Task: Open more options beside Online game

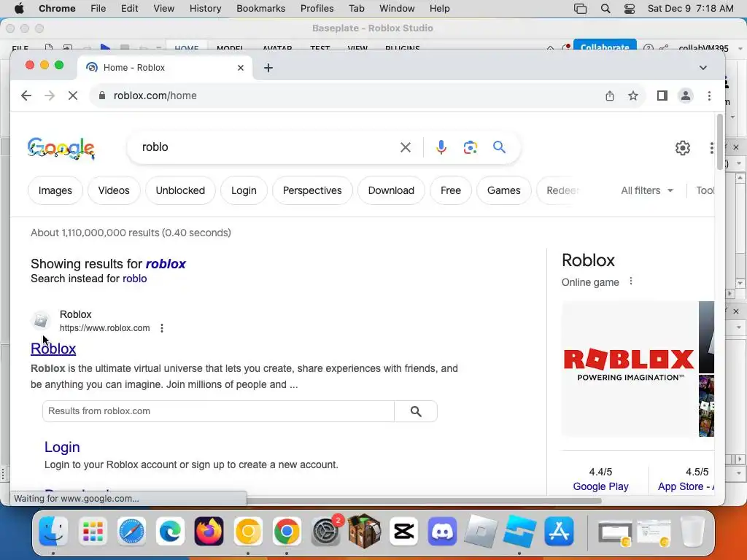Action: [x=631, y=281]
